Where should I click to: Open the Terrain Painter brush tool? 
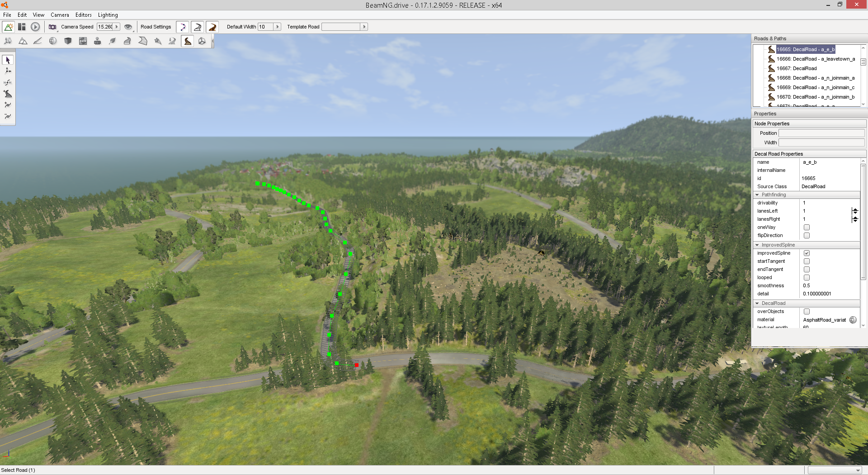38,41
